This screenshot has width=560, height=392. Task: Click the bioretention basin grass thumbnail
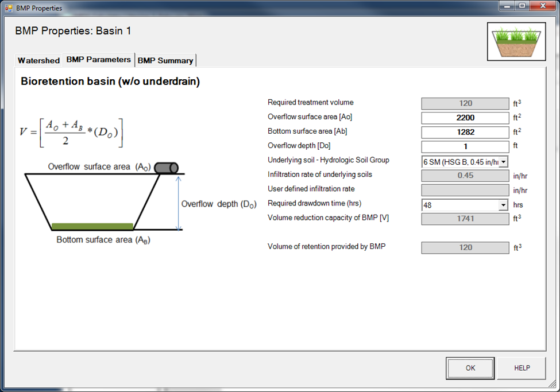516,42
